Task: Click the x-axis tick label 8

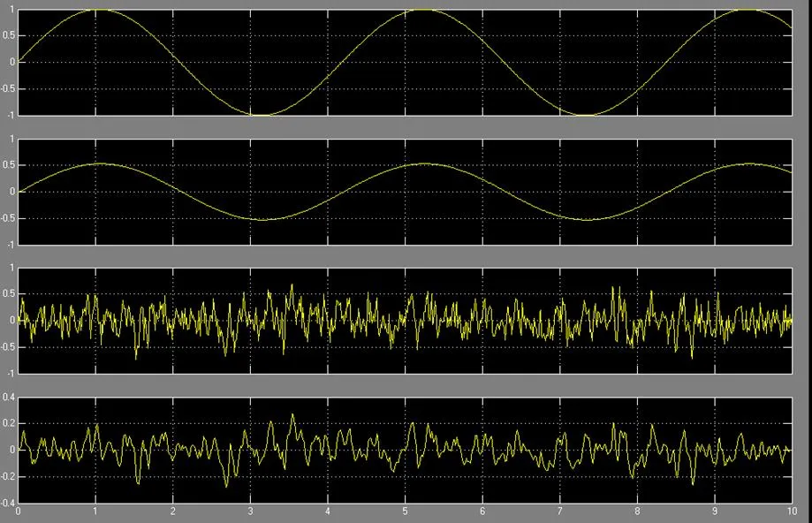Action: click(x=637, y=512)
